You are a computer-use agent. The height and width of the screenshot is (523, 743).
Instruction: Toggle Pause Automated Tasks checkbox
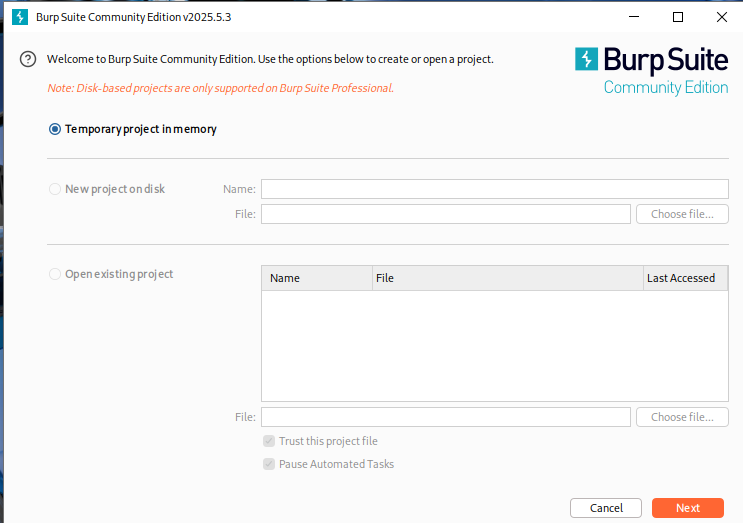[x=269, y=464]
